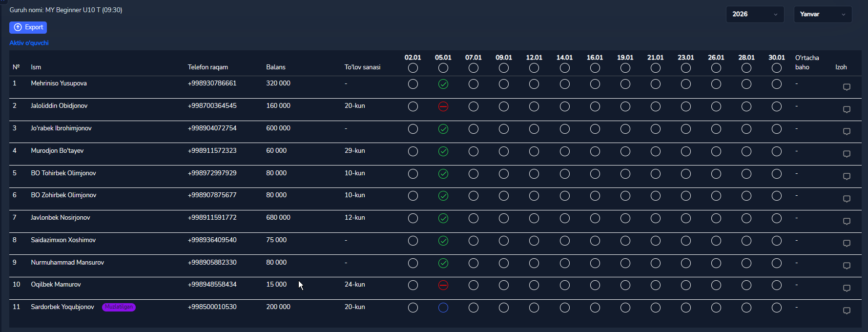Click the Muzlatilgan badge on Sardorbek Yoqubjonov
This screenshot has height=332, width=868.
pyautogui.click(x=119, y=307)
